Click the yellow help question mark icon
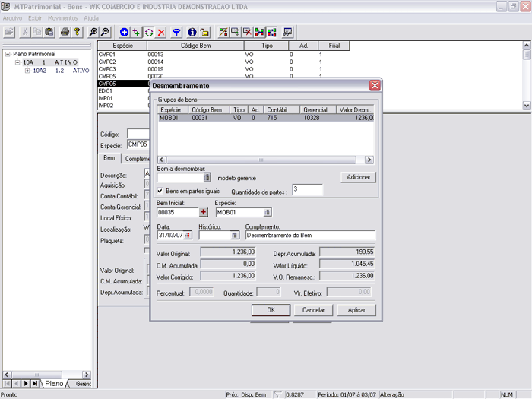Image resolution: width=532 pixels, height=399 pixels. pos(77,32)
